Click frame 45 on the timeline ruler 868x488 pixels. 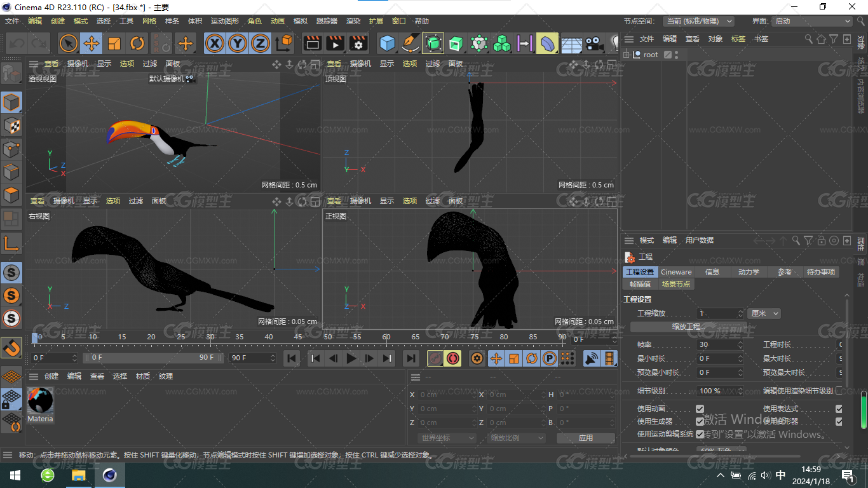[x=298, y=337]
